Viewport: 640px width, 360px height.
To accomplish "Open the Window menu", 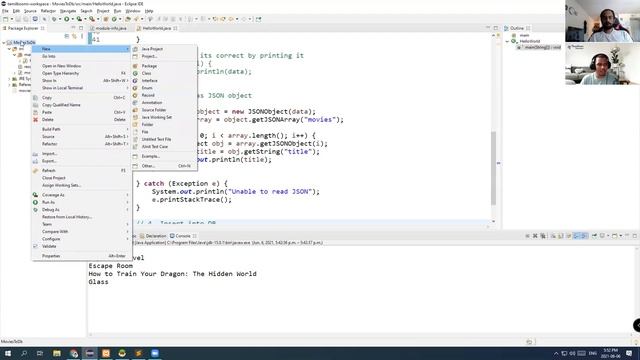I will point(133,11).
